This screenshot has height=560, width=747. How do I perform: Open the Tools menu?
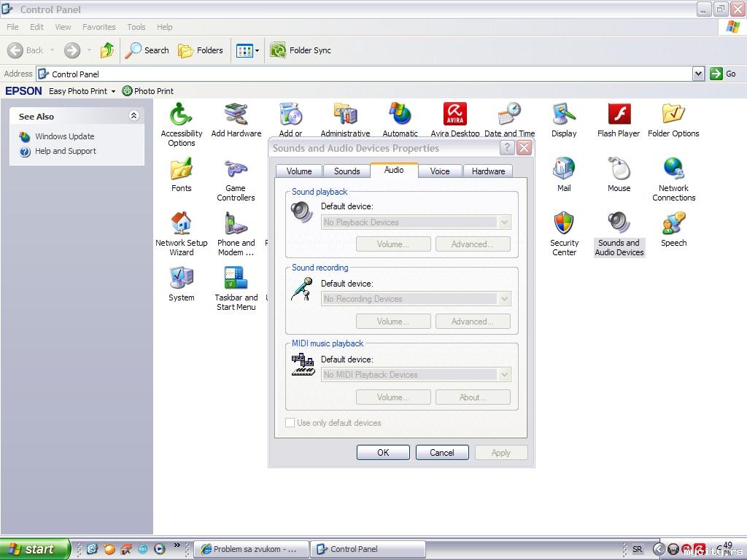(136, 27)
